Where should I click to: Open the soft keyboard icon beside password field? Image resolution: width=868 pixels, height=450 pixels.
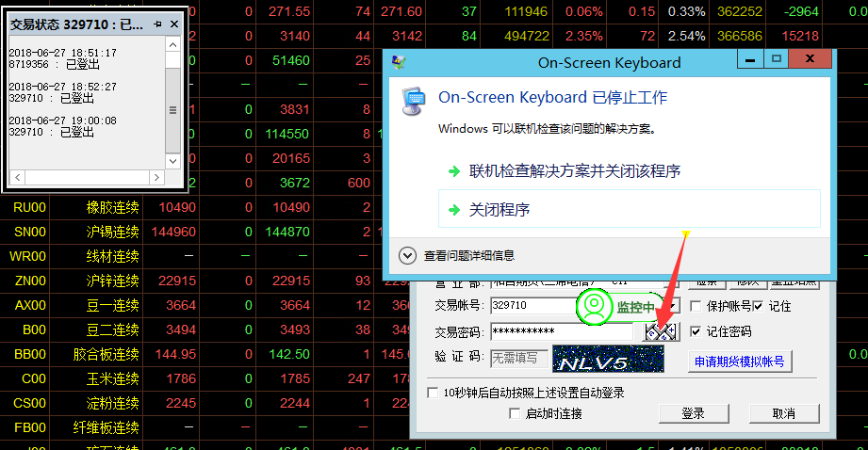[661, 331]
